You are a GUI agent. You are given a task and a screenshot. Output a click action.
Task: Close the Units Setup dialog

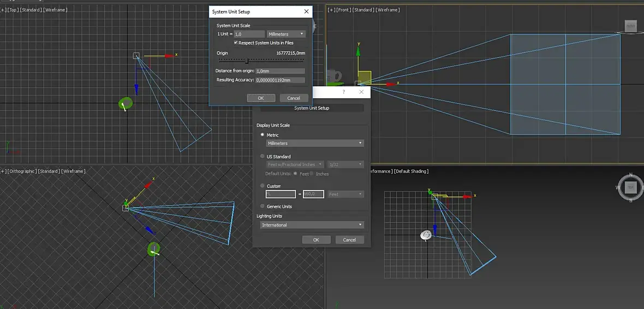coord(361,92)
